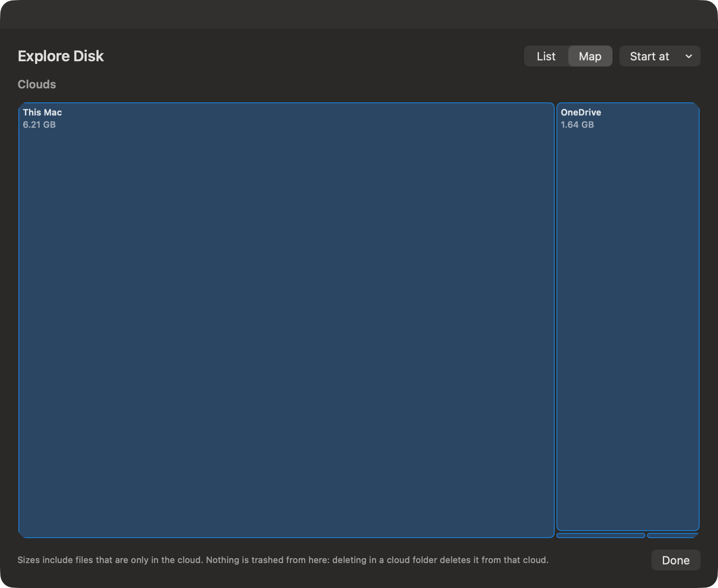Click the 1.64 GB size label
This screenshot has height=588, width=718.
(x=577, y=125)
